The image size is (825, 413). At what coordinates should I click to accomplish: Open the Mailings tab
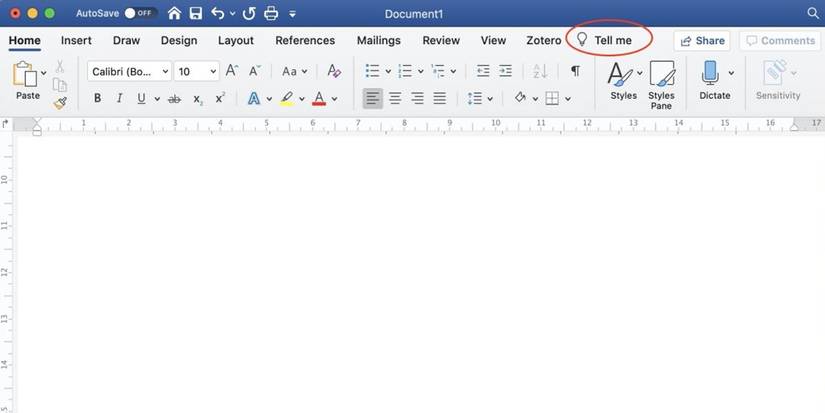pyautogui.click(x=379, y=41)
